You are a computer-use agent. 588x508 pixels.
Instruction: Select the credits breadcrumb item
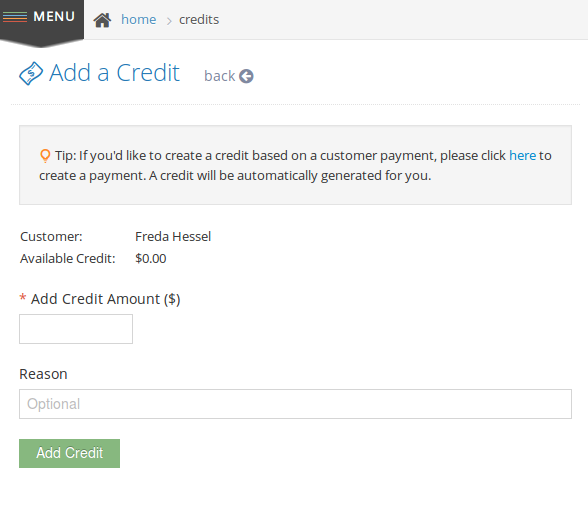tap(199, 19)
